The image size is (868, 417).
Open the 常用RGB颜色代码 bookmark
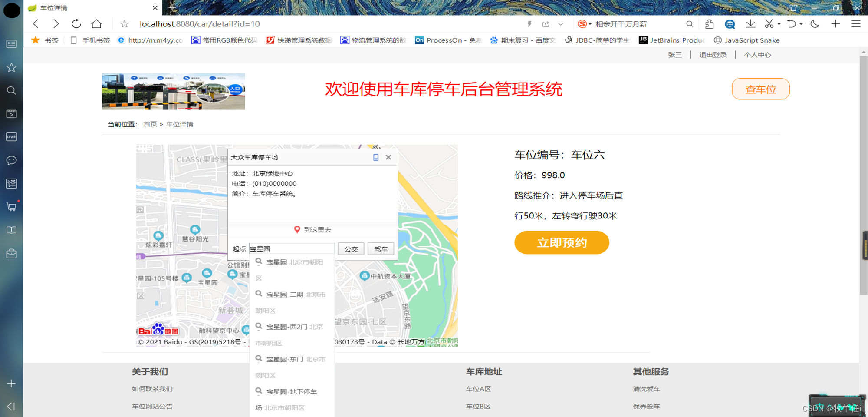coord(224,40)
